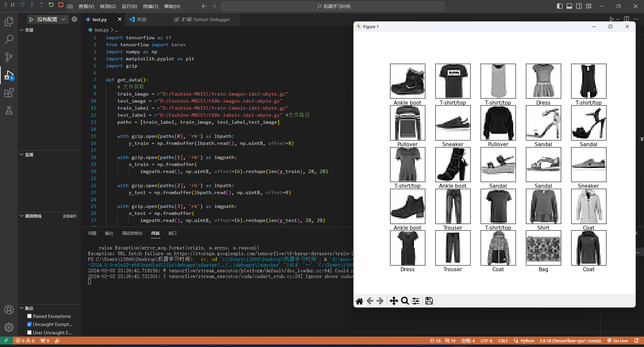Switch to the 欢迎 welcome tab
644x347 pixels.
coord(142,19)
